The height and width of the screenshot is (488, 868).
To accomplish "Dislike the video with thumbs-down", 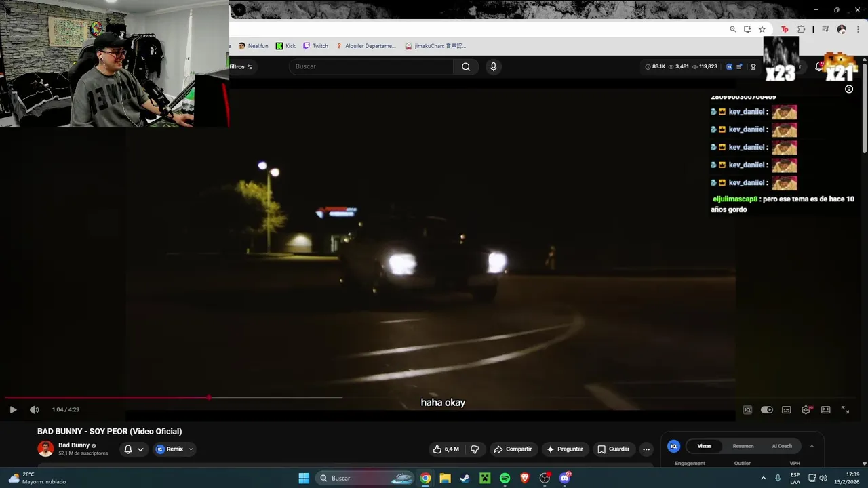I will tap(475, 449).
